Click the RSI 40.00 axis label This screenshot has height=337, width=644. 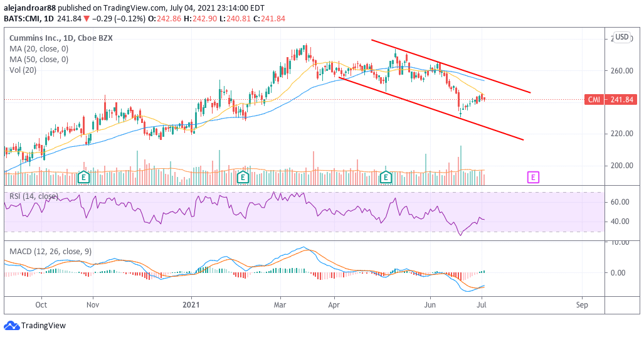[620, 222]
